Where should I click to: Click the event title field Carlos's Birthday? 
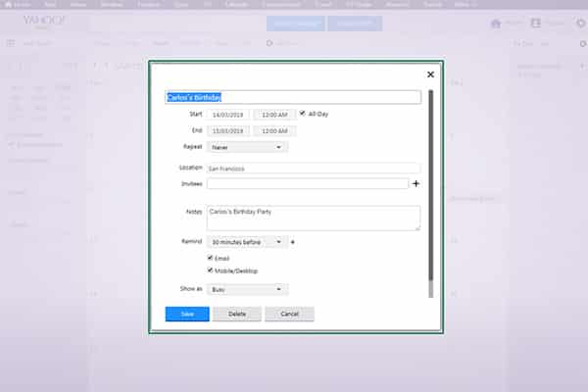(293, 97)
